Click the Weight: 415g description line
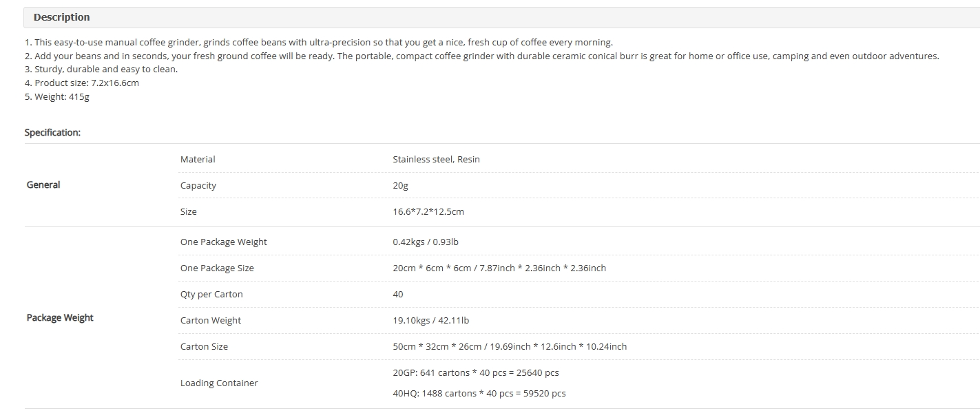 [57, 96]
